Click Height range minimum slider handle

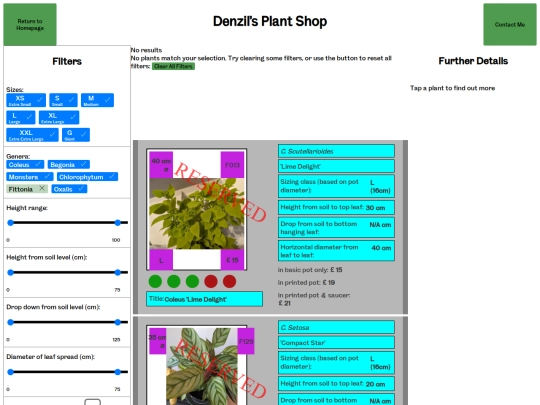11,223
